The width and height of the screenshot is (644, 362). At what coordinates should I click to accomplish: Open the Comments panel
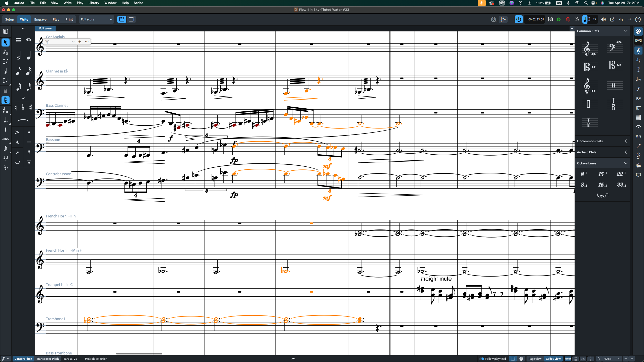[638, 175]
